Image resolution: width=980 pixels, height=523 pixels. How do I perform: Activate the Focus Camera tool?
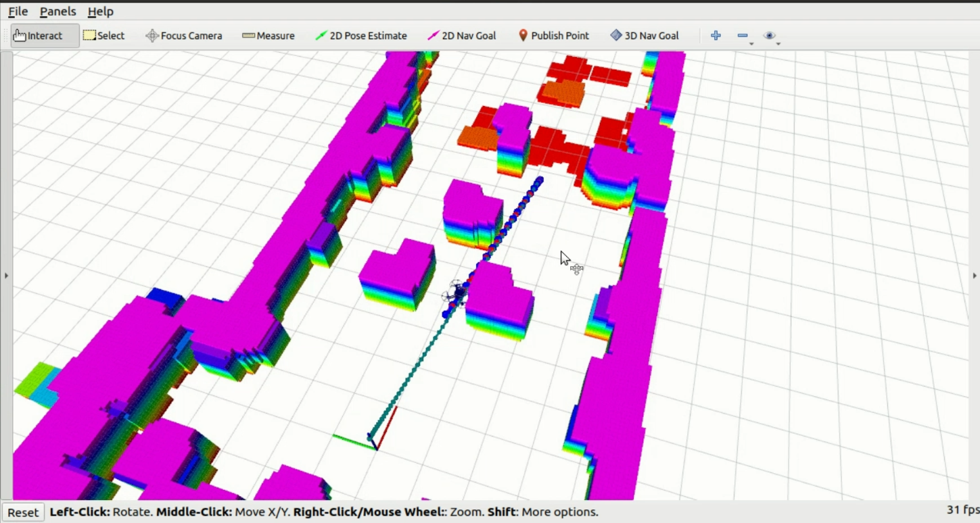[184, 36]
